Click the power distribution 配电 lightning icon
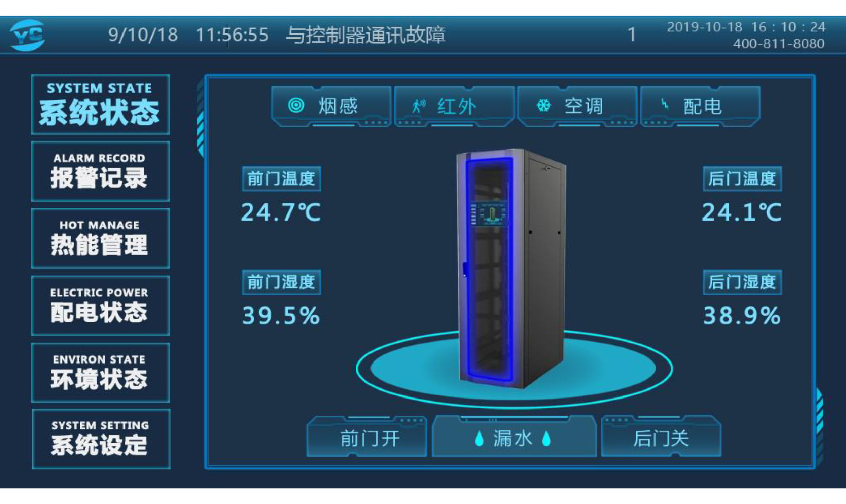 click(x=664, y=105)
